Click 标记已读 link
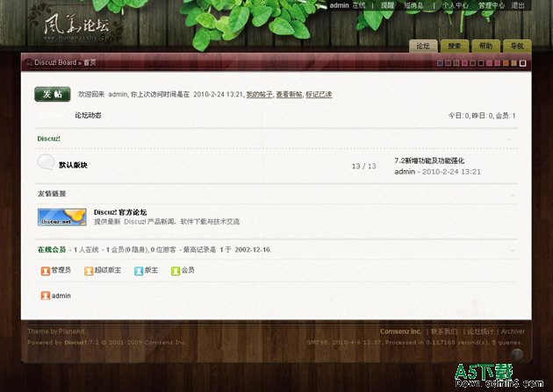 coord(319,95)
